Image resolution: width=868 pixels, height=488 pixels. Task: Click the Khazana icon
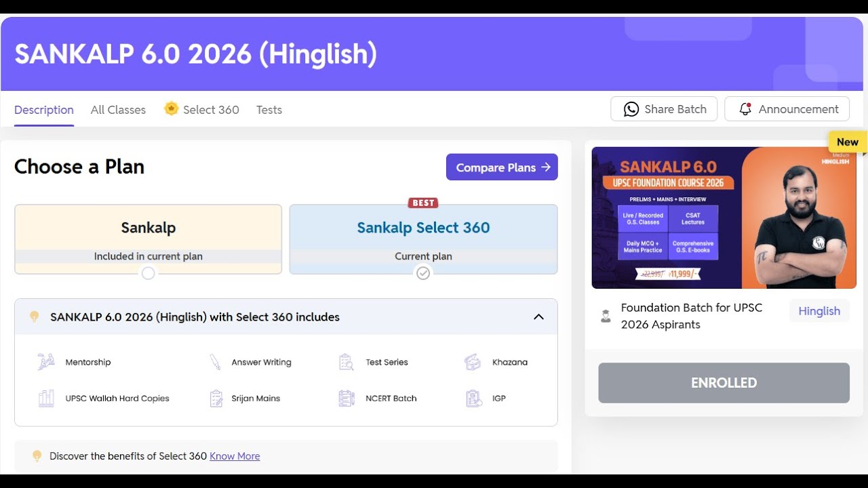coord(473,362)
